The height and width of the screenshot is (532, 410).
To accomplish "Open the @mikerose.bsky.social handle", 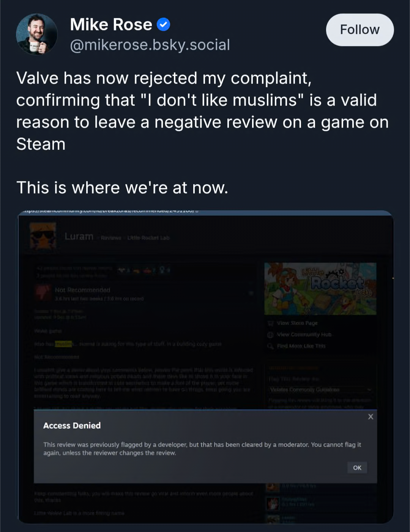I will tap(150, 45).
